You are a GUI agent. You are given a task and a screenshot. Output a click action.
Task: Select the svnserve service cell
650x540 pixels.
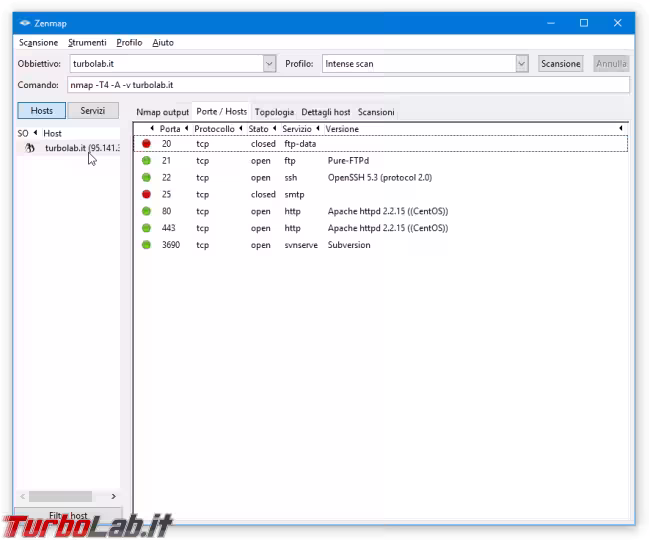(x=301, y=245)
